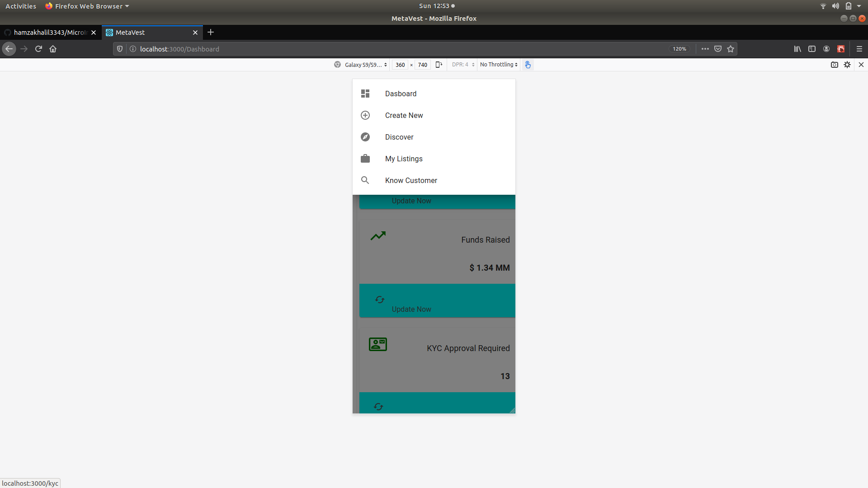Switch to the hamzakhalil3343 GitHub tab
Screen dimensions: 868x488
[50, 33]
